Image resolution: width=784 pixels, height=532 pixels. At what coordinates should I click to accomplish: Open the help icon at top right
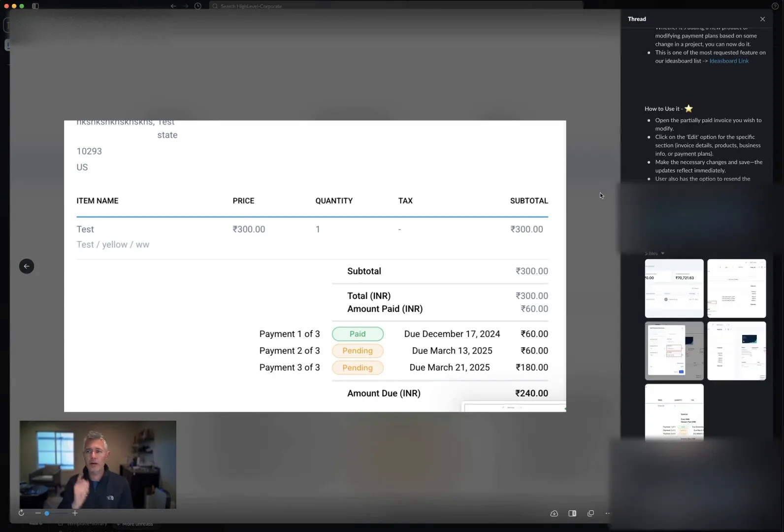(775, 6)
